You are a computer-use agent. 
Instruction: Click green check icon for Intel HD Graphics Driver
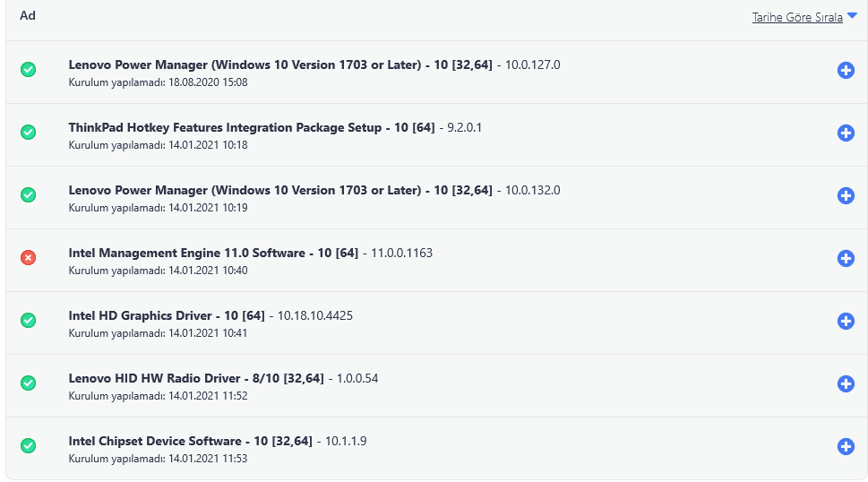(29, 321)
